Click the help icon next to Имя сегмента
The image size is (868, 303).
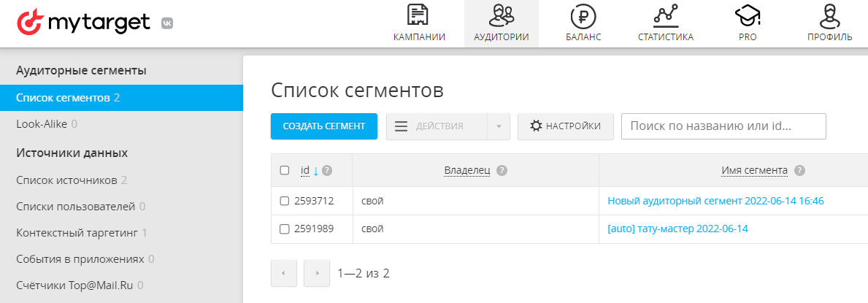[799, 171]
